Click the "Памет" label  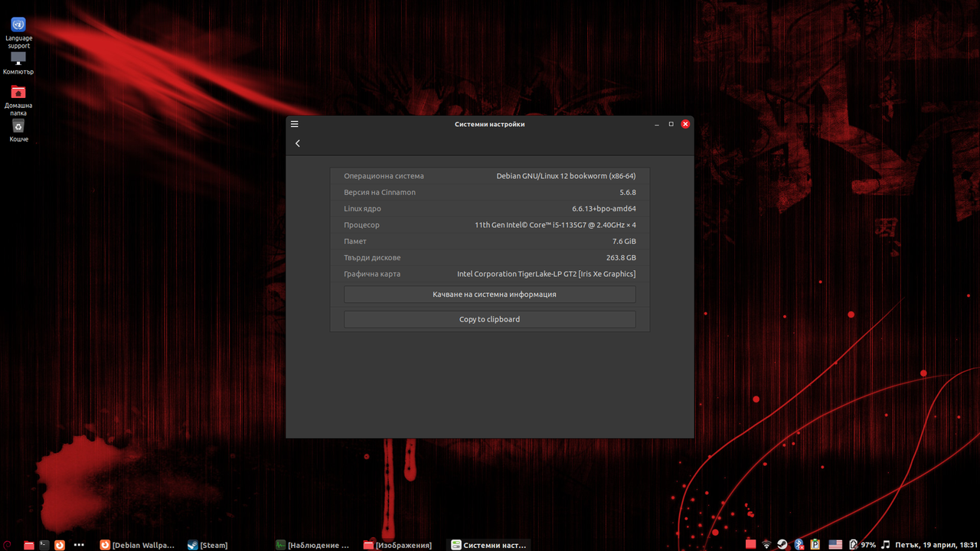pyautogui.click(x=355, y=241)
